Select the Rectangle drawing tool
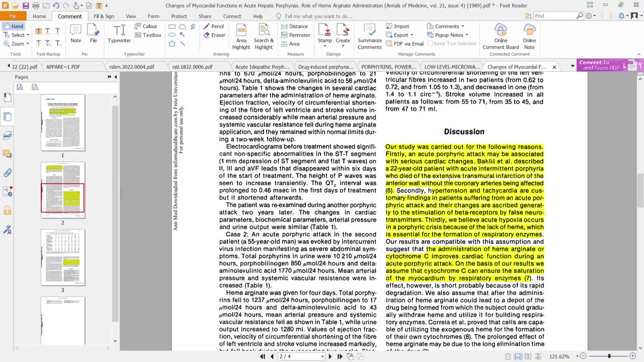644x362 pixels. [172, 26]
